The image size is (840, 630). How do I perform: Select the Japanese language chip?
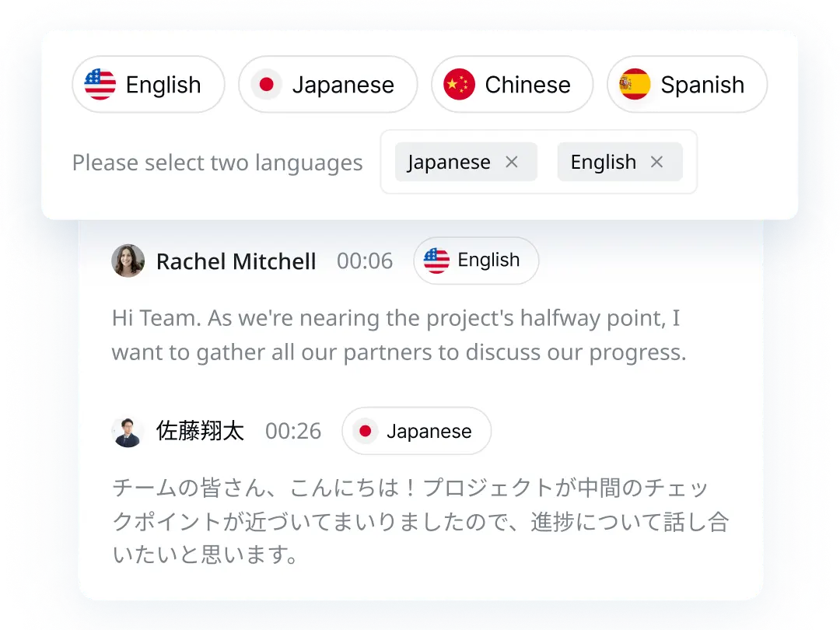click(x=328, y=84)
